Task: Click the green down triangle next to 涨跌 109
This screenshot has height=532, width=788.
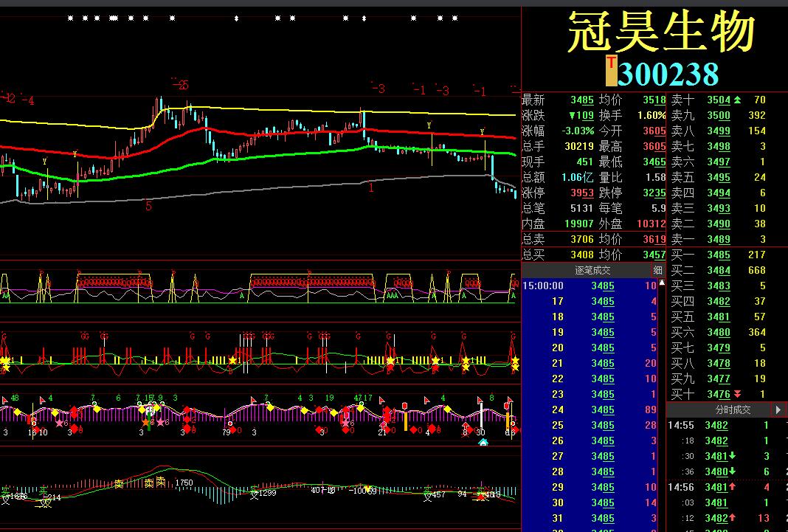Action: (572, 116)
